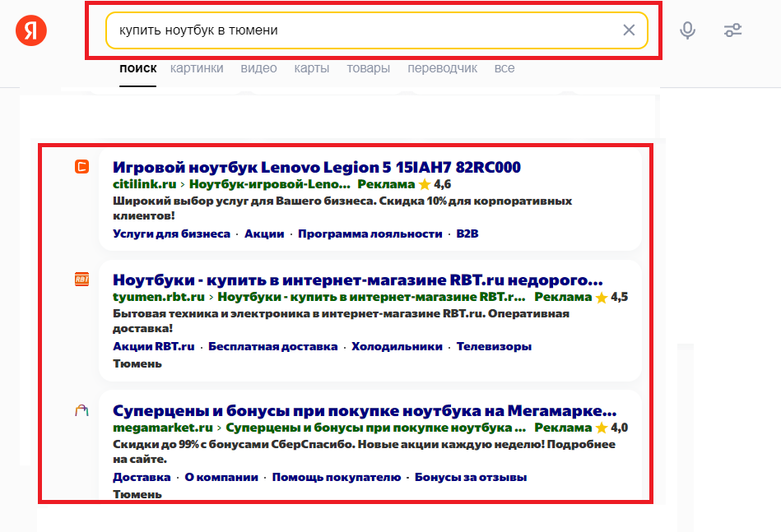
Task: Open RBT.ru laptops result title
Action: pos(358,280)
